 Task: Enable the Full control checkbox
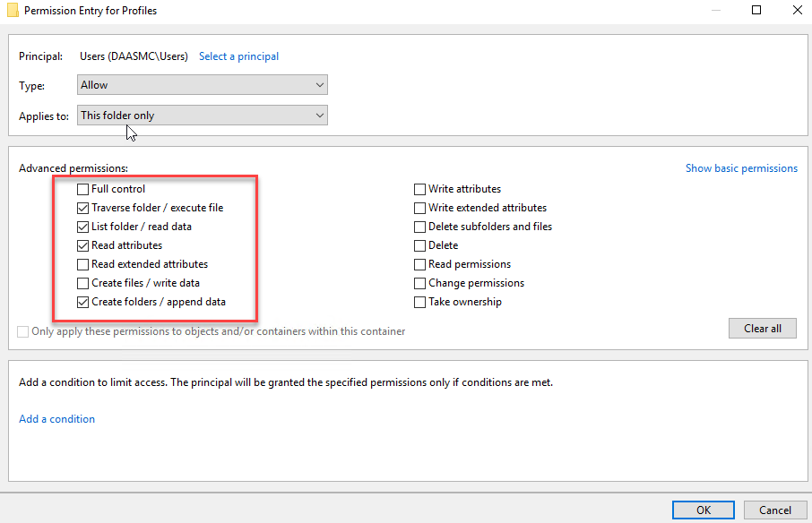pos(83,189)
